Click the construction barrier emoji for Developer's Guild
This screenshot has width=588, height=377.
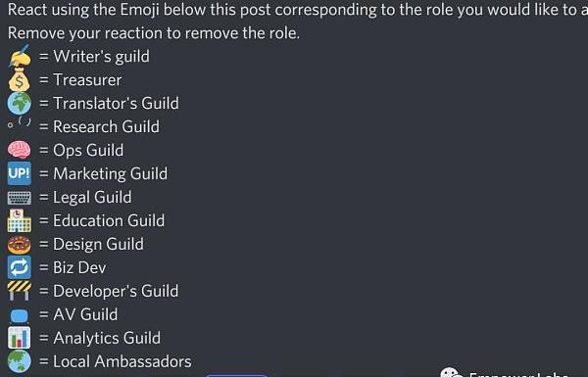20,291
